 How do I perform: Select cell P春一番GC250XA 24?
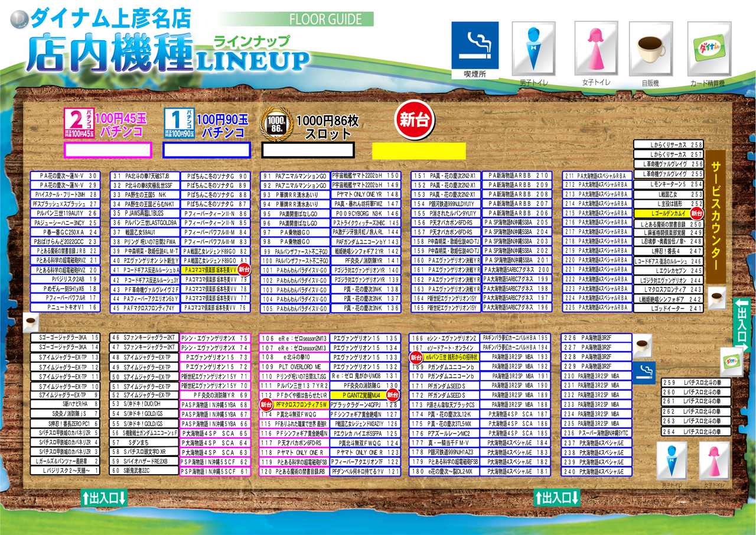click(x=65, y=232)
